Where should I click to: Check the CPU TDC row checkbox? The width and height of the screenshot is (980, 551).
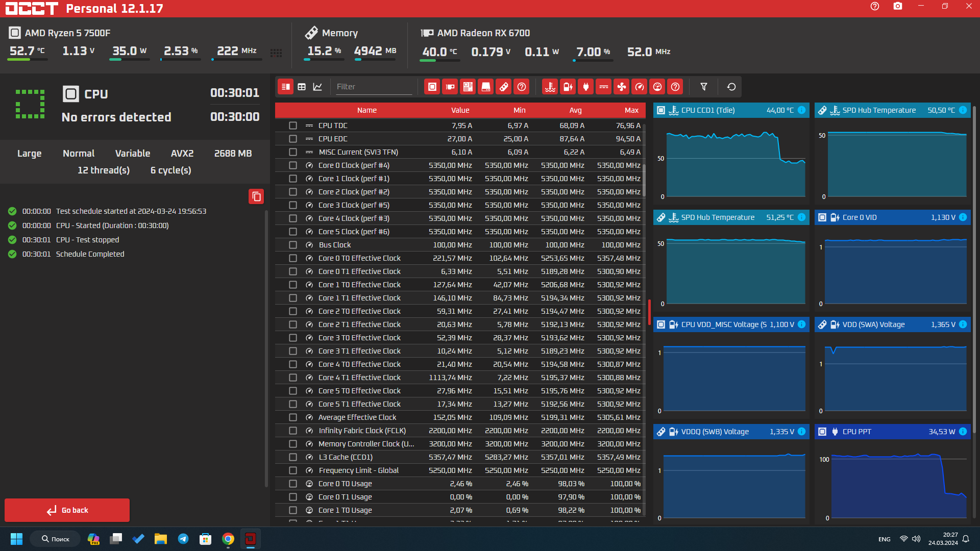click(292, 126)
